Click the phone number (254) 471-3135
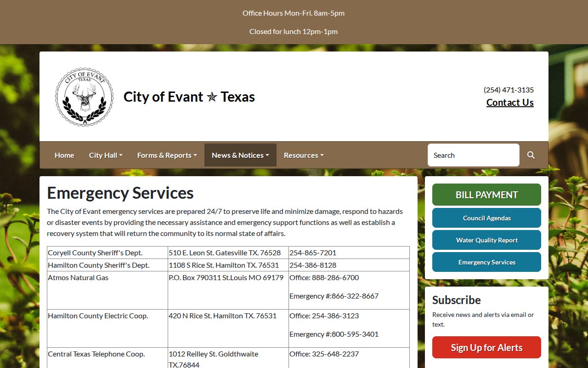Screen dimensions: 588x368 click(509, 90)
